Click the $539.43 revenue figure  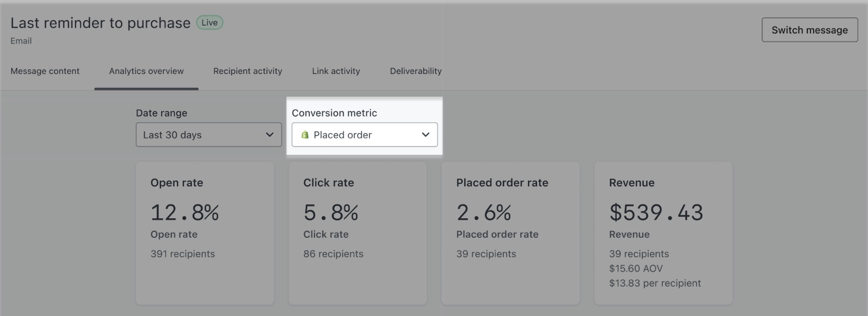point(656,212)
